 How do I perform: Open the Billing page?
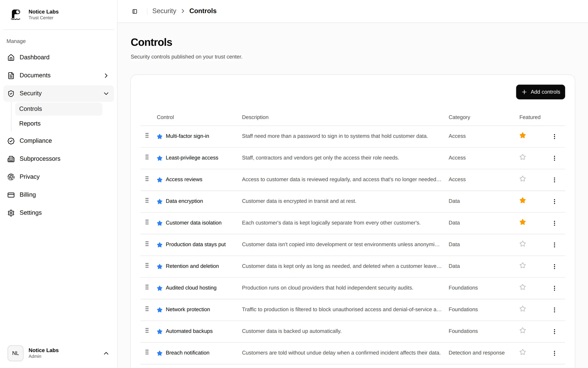pos(59,195)
